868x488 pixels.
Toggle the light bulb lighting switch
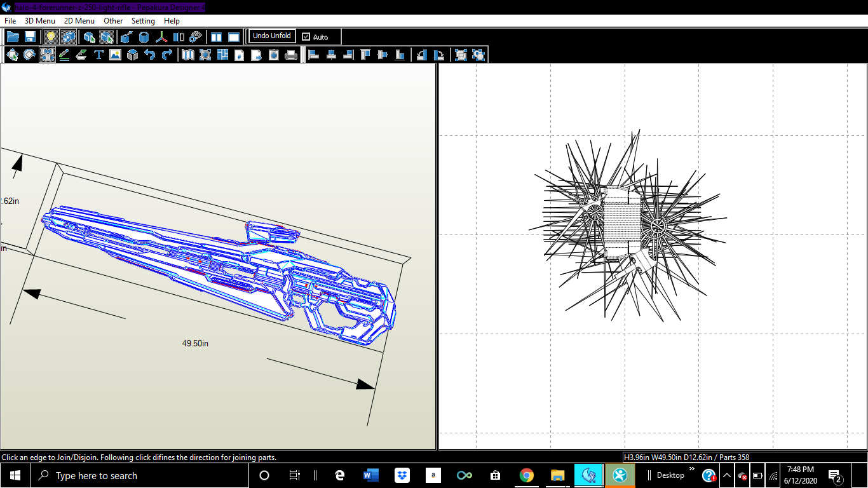[x=50, y=37]
